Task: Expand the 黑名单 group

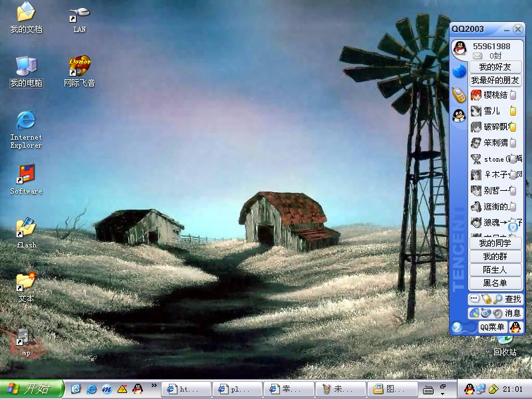Action: [x=495, y=283]
